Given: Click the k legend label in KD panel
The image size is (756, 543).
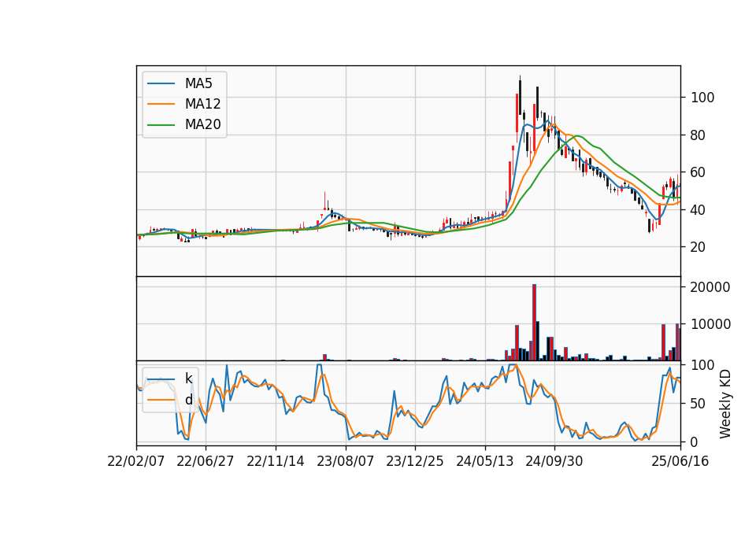Looking at the screenshot, I should (x=188, y=379).
